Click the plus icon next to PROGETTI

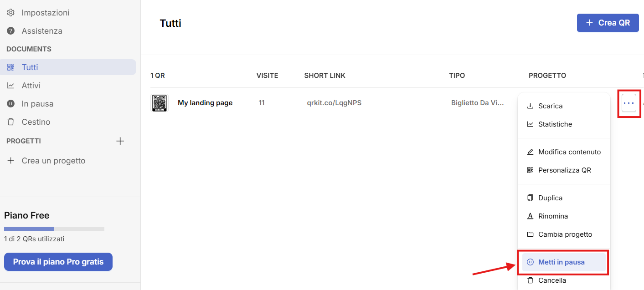(x=120, y=141)
